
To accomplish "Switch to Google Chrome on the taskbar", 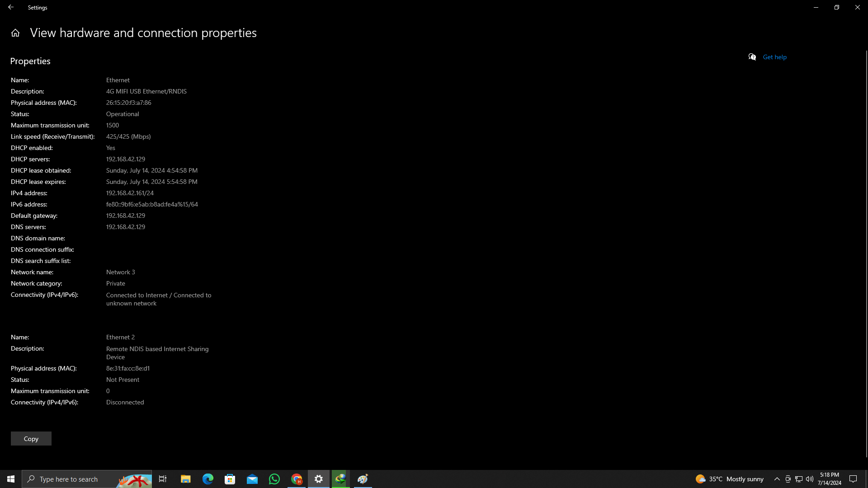I will point(297,479).
